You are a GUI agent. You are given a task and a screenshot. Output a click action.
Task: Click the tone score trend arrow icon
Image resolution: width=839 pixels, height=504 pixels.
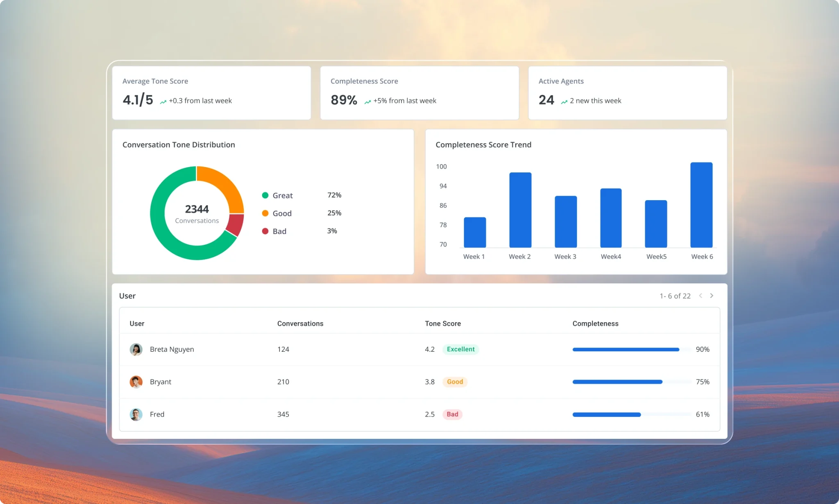pos(163,102)
